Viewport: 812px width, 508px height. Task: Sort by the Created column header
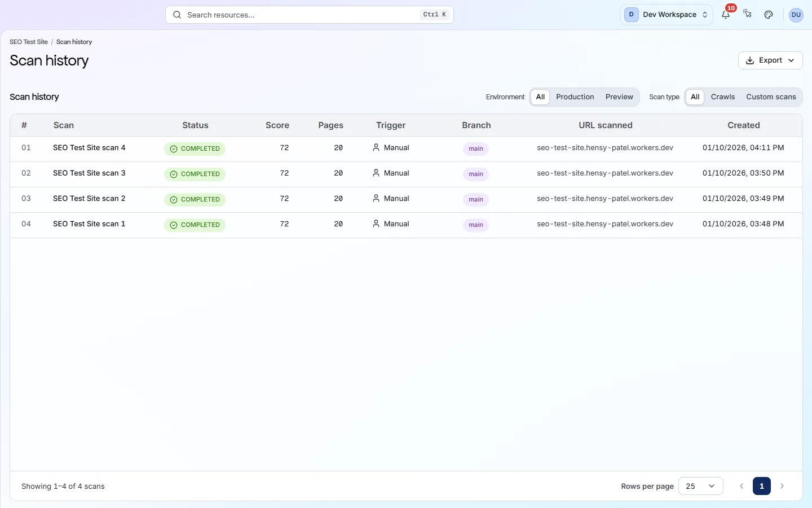[x=743, y=125]
